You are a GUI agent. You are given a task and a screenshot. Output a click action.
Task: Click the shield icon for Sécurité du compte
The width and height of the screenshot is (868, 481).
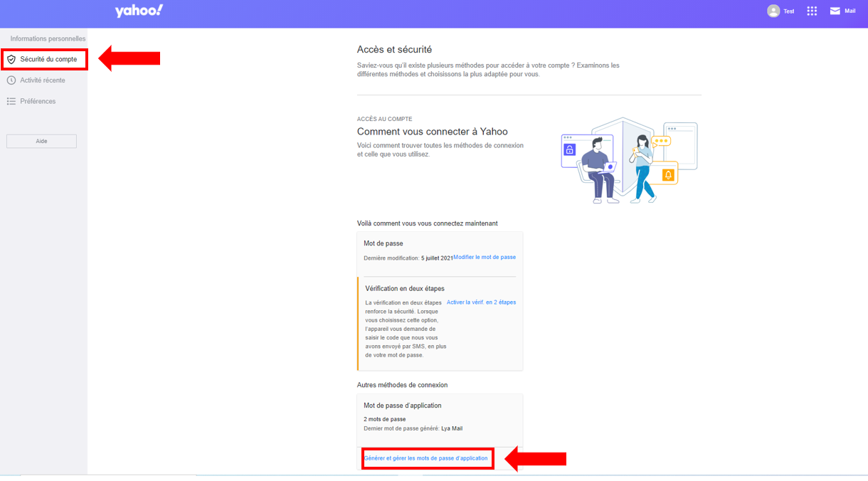click(11, 60)
